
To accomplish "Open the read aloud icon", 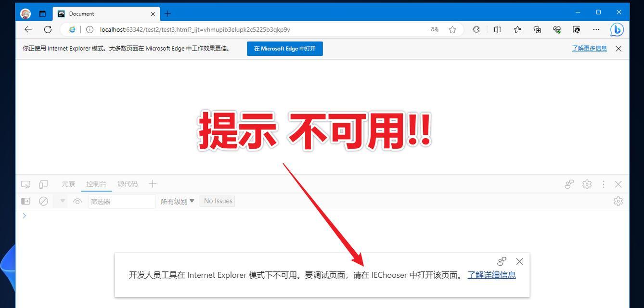I will [x=435, y=29].
